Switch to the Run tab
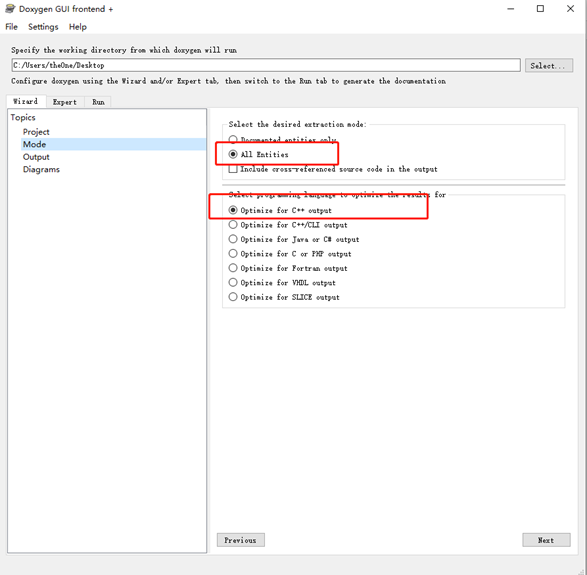The width and height of the screenshot is (587, 575). (x=98, y=102)
